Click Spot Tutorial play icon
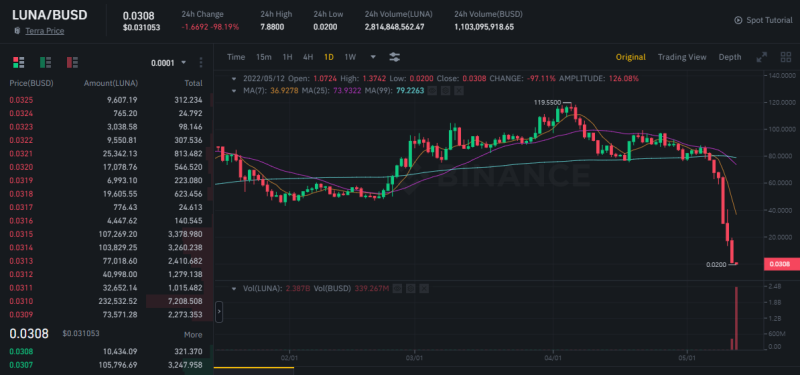 click(x=738, y=20)
